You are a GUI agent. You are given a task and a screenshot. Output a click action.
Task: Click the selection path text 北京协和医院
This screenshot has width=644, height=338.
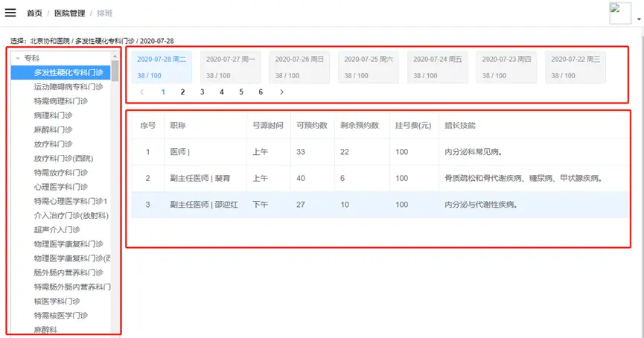pos(50,41)
